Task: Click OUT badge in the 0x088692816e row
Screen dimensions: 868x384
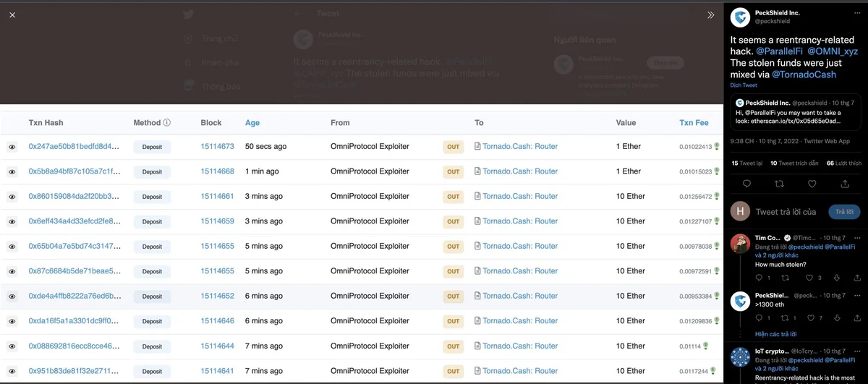Action: (453, 346)
